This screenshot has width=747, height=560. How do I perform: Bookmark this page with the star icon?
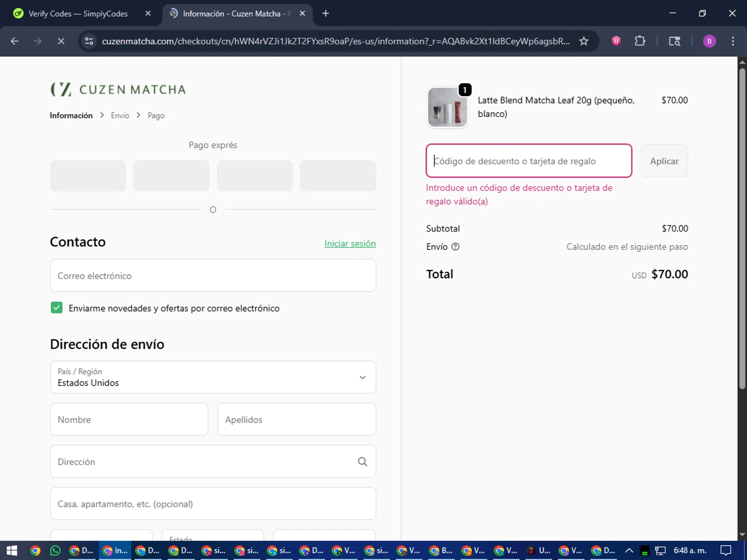coord(584,41)
